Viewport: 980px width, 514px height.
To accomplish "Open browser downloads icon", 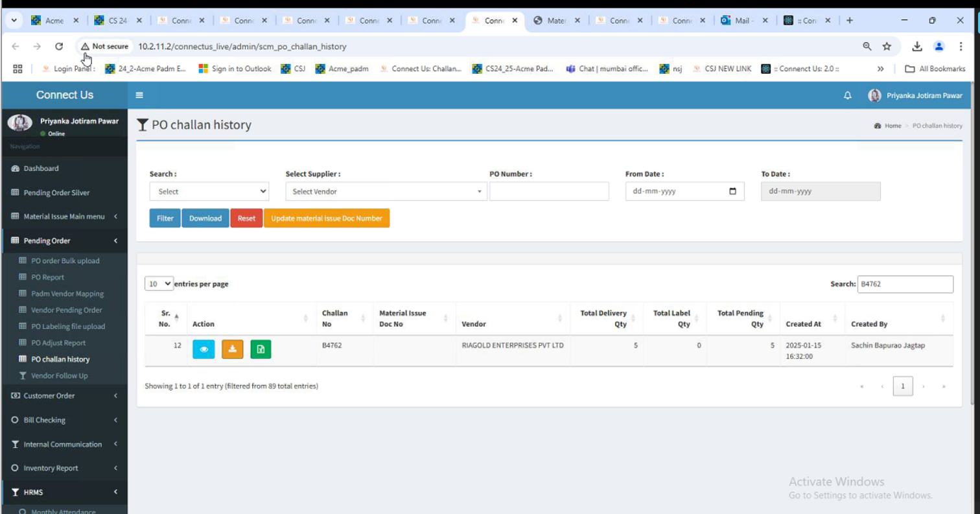I will [917, 47].
